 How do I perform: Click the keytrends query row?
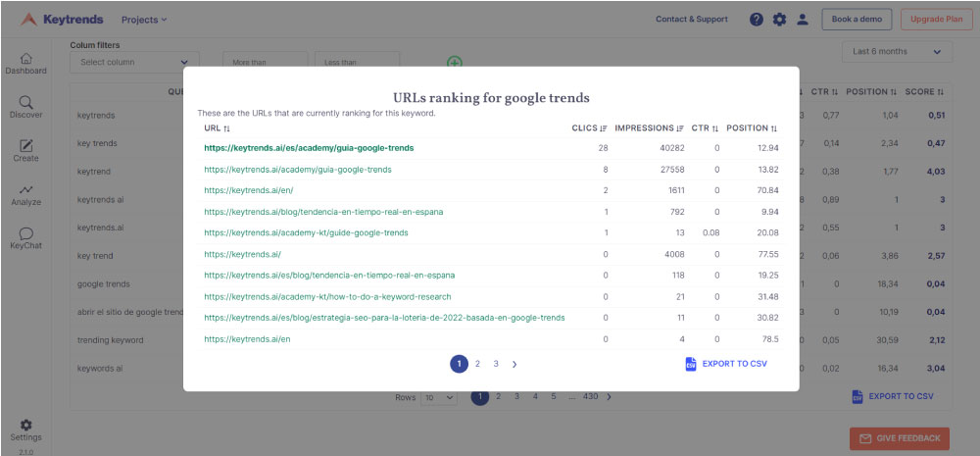pos(96,116)
